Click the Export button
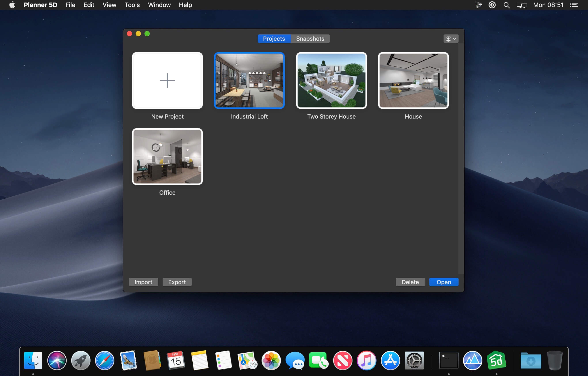 coord(177,282)
